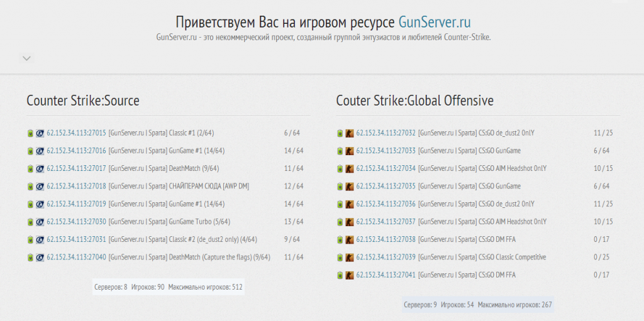
Task: Click the CS:GO icon on the Classic Competitive row
Action: tap(349, 258)
